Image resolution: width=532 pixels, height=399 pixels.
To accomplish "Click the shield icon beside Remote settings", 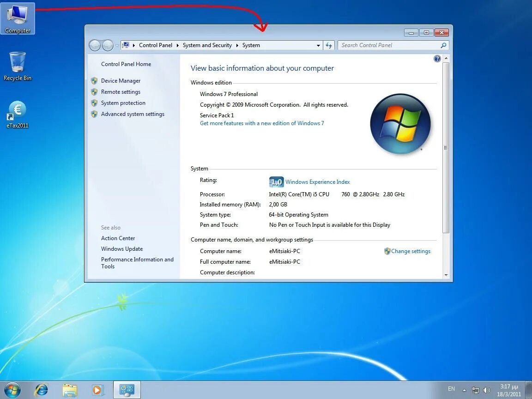I will point(94,92).
